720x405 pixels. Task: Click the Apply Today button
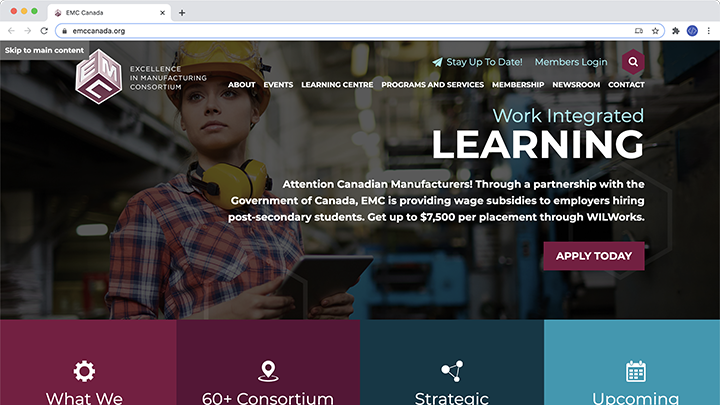[594, 256]
